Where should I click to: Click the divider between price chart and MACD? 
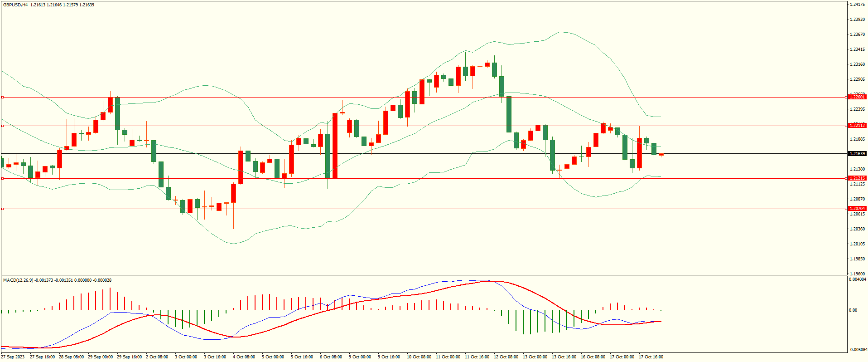tap(424, 275)
